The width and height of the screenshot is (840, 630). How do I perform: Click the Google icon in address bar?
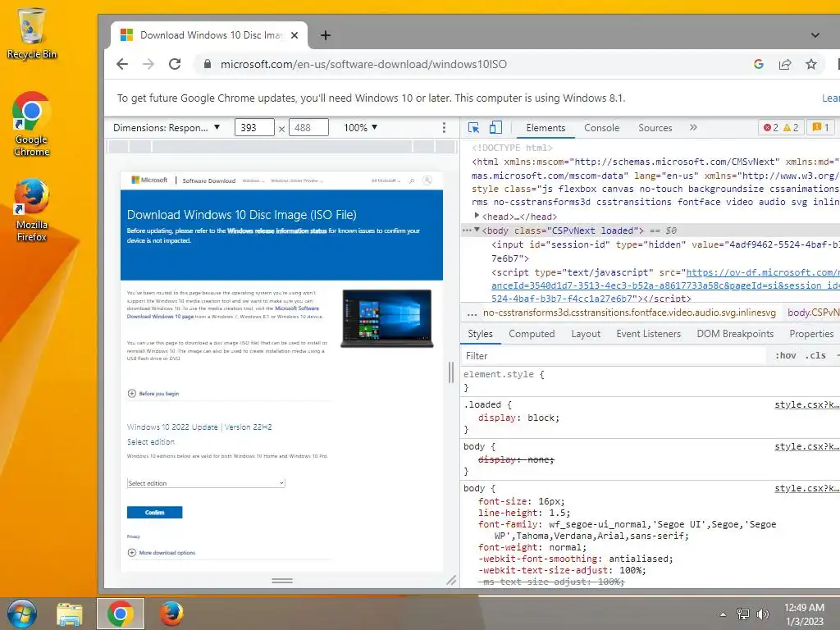click(x=759, y=64)
